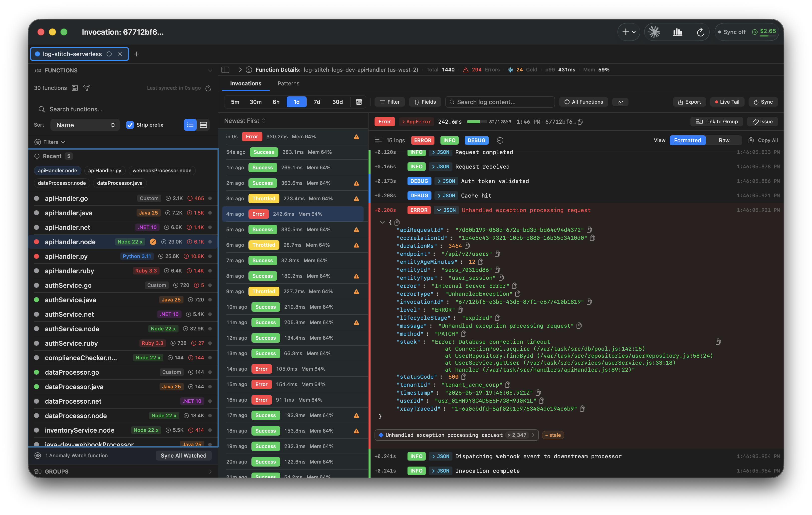Toggle the Sync off indicator
Screen dimensions: 812x515
pos(731,32)
